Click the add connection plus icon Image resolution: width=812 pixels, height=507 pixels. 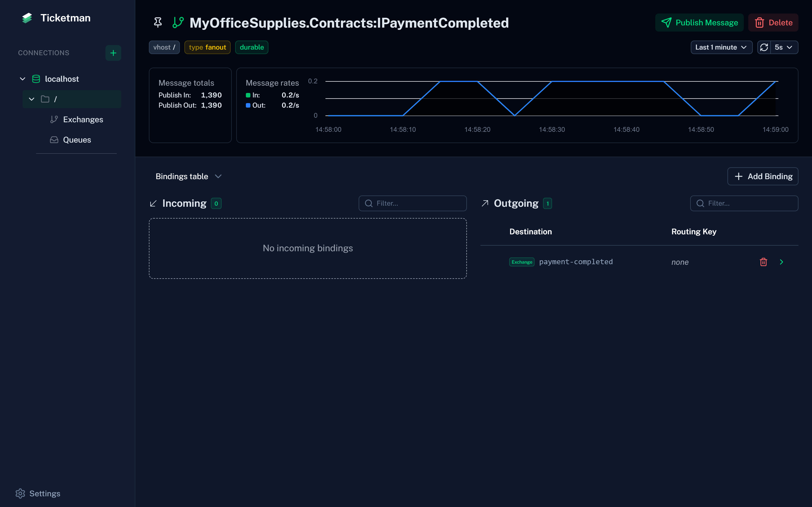pyautogui.click(x=113, y=53)
